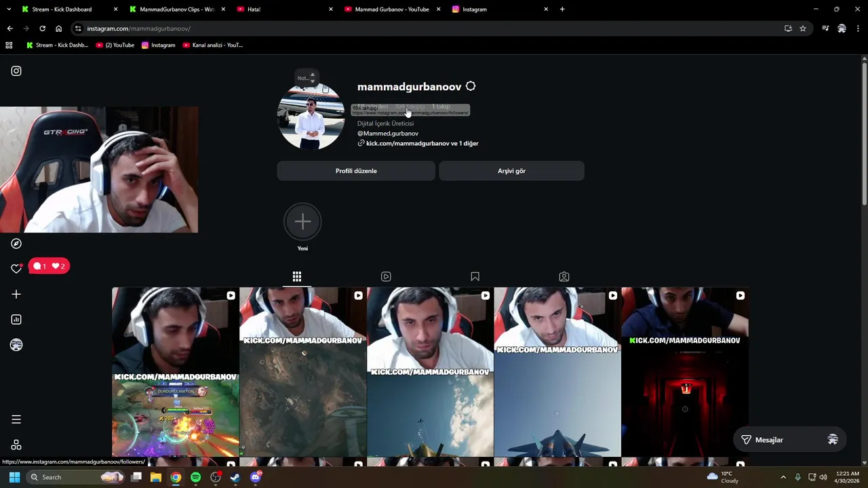Open OBS Studio from the taskbar
The width and height of the screenshot is (868, 488).
pos(216,477)
